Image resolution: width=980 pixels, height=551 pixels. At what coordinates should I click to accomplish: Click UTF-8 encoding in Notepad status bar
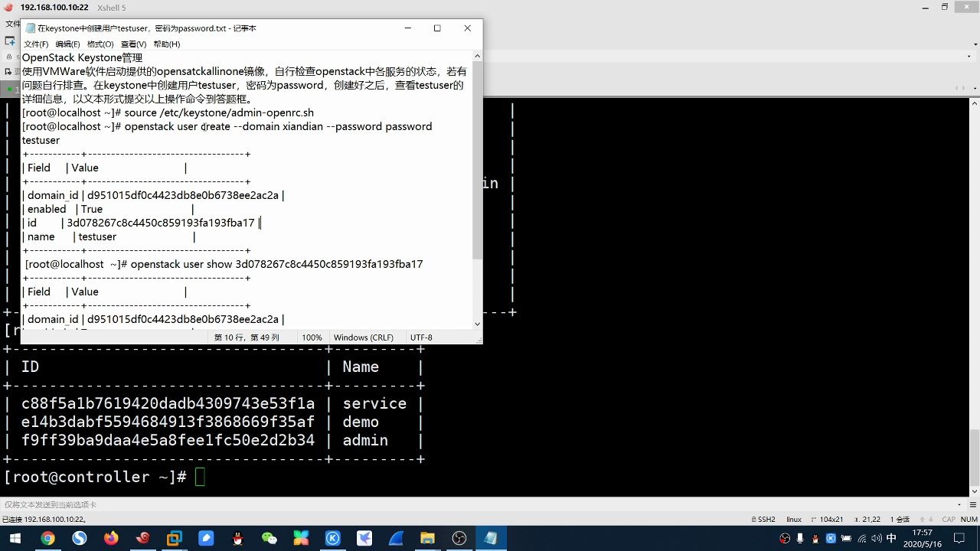click(x=421, y=337)
